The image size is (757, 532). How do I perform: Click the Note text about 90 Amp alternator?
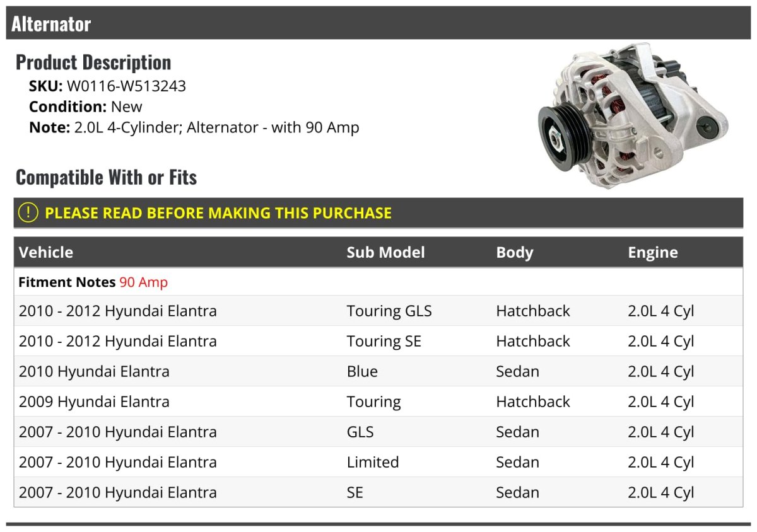[x=216, y=127]
